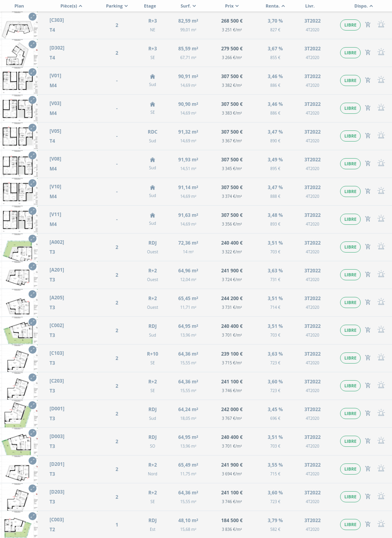Sort by Renta. column header

pyautogui.click(x=275, y=6)
